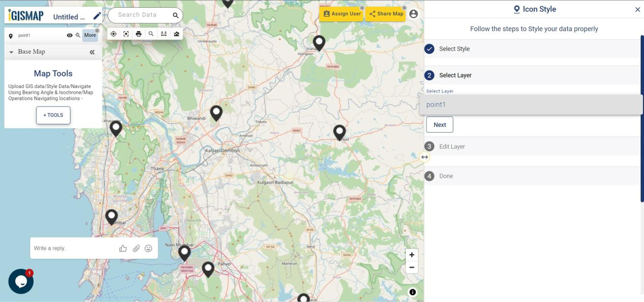Click the map marker at Navi Mumbai
The width and height of the screenshot is (644, 302).
pyautogui.click(x=184, y=253)
